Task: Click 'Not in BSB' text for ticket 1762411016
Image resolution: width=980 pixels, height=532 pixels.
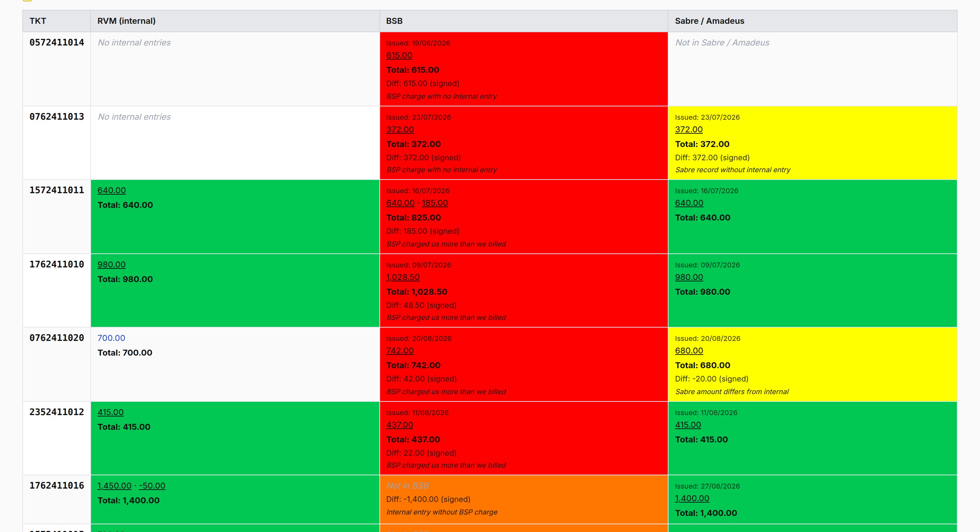Action: [407, 485]
